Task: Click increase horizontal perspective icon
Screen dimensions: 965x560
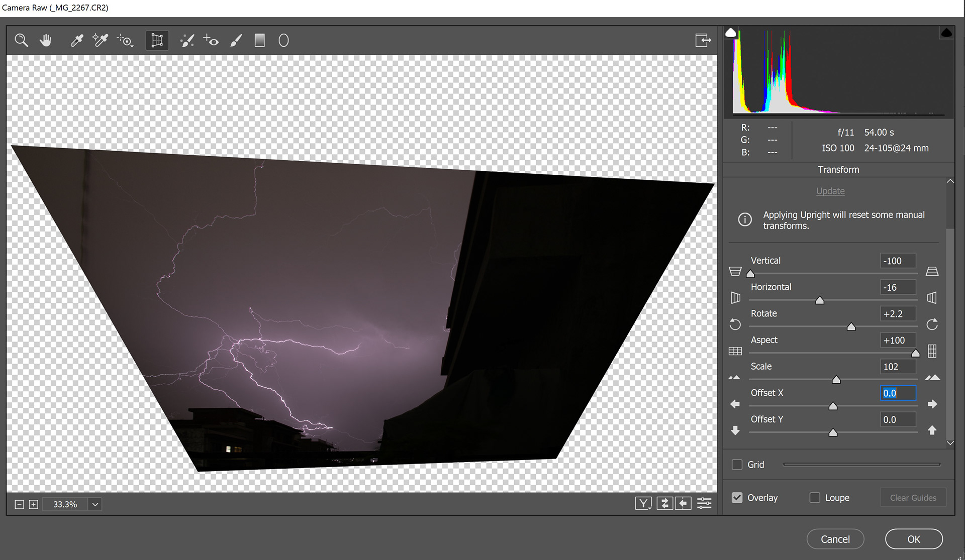Action: [x=932, y=298]
